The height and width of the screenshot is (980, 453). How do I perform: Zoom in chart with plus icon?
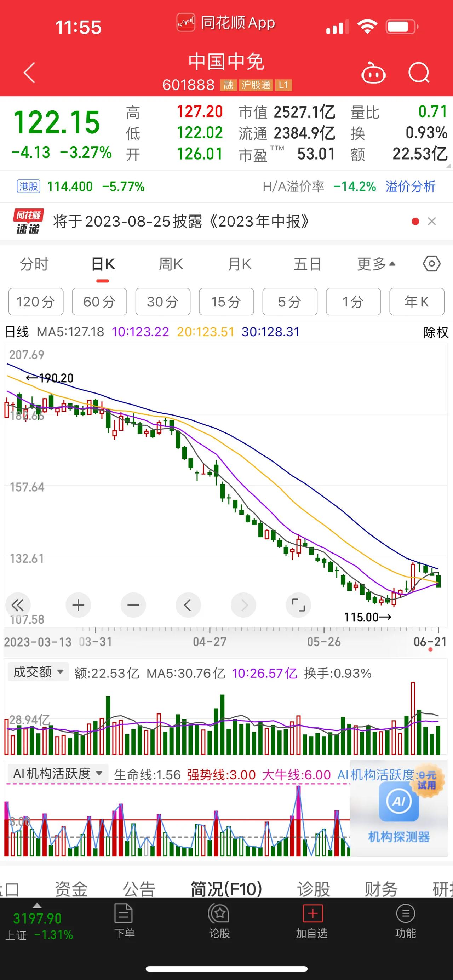pos(78,605)
